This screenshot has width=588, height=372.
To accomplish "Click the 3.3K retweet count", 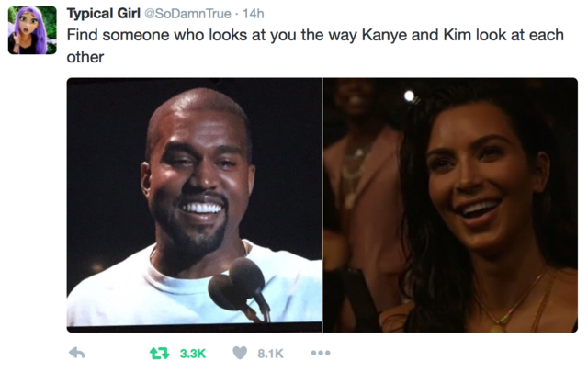I will click(x=193, y=354).
